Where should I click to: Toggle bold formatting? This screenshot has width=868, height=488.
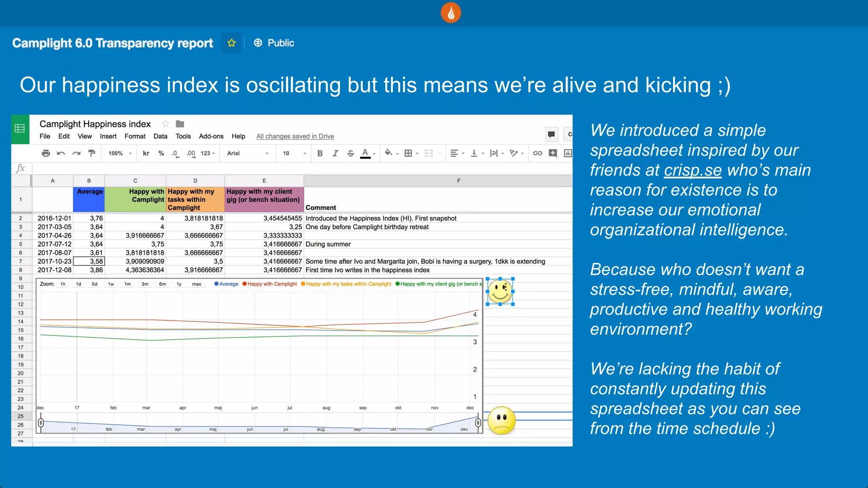click(320, 153)
